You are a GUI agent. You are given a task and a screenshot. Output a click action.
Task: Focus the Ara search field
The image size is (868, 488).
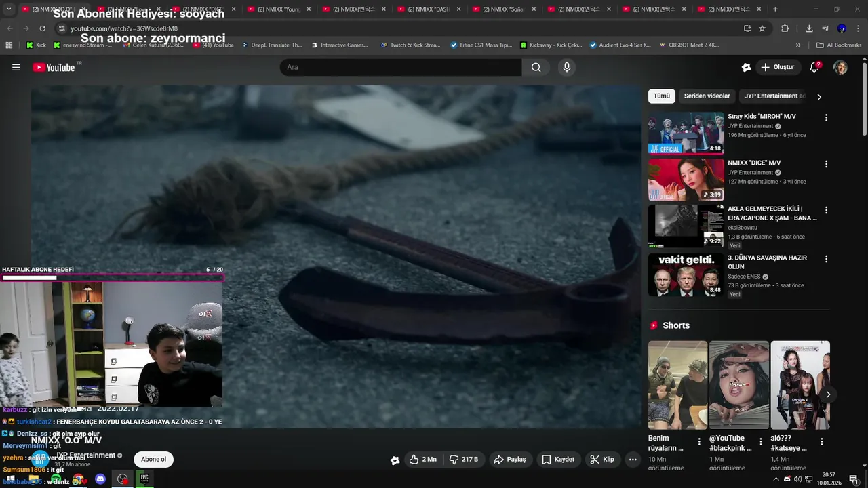pyautogui.click(x=401, y=67)
